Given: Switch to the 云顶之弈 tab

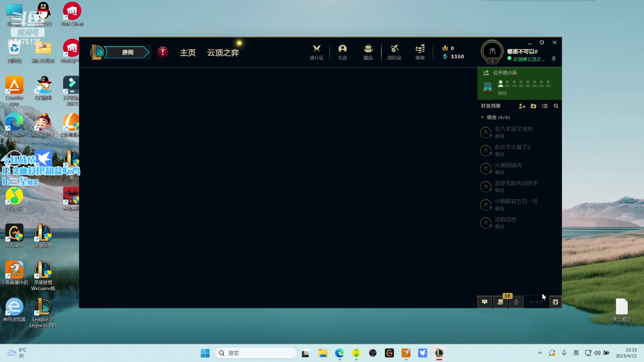Looking at the screenshot, I should point(223,53).
